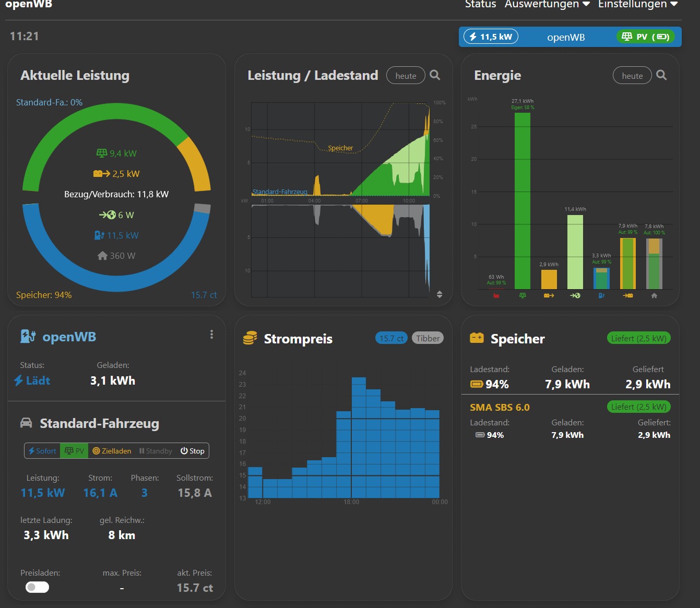Click the battery icon next to Speicher heading

(477, 338)
